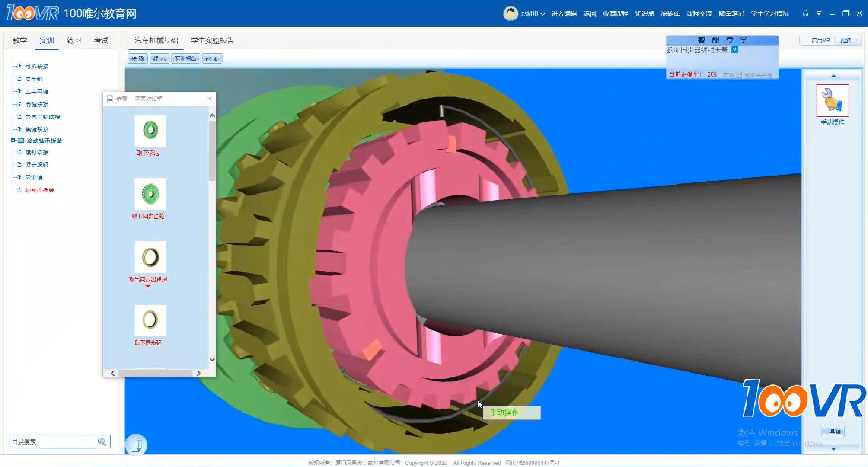Viewport: 868px width, 467px height.
Task: Open the zsk08 user dropdown
Action: (532, 14)
